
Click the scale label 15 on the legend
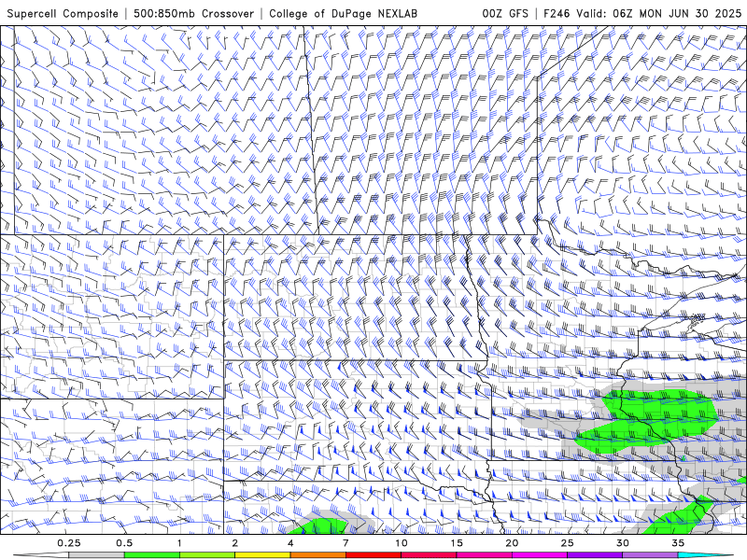[x=457, y=543]
